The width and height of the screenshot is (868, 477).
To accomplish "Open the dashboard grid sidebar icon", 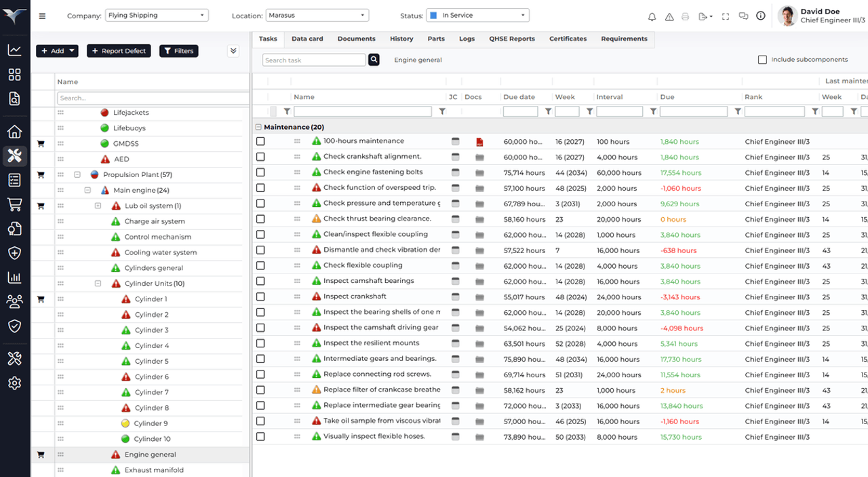I will [14, 74].
